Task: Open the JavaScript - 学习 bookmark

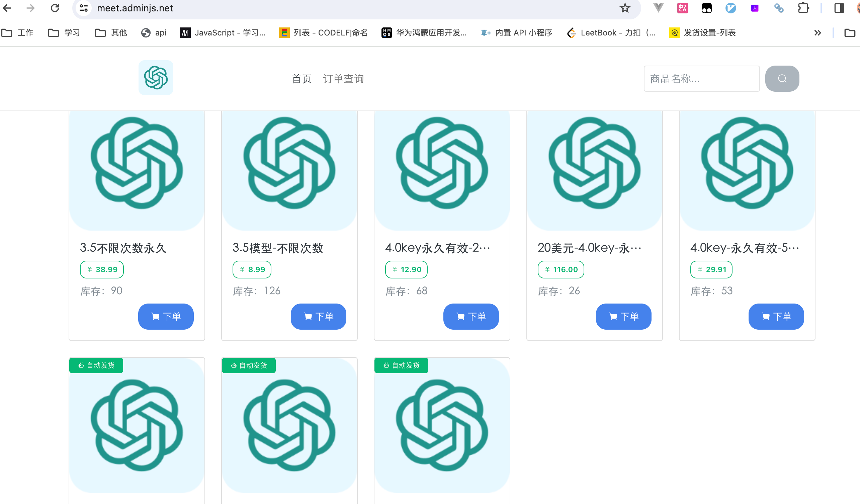Action: coord(223,33)
